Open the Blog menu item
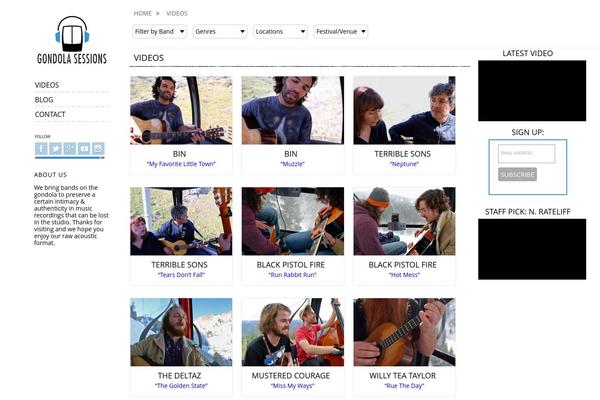 pos(44,100)
